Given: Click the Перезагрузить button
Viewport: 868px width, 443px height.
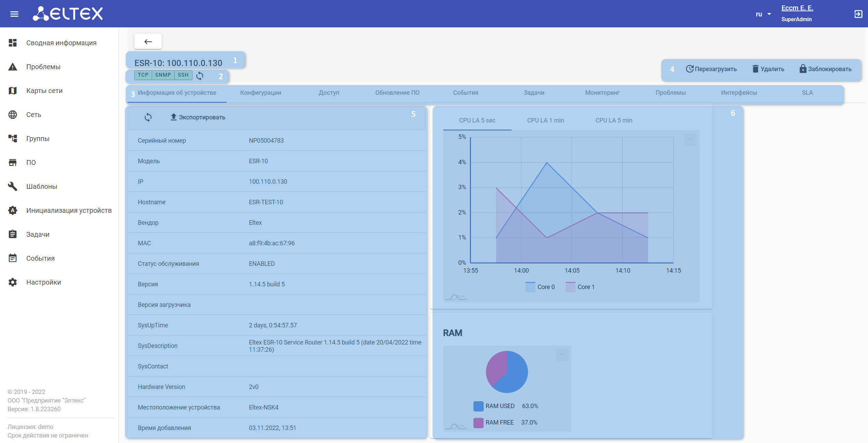Looking at the screenshot, I should coord(711,69).
